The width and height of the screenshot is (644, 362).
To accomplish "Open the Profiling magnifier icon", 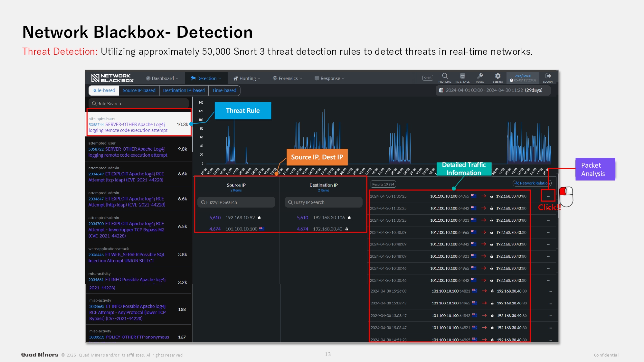I will tap(445, 76).
